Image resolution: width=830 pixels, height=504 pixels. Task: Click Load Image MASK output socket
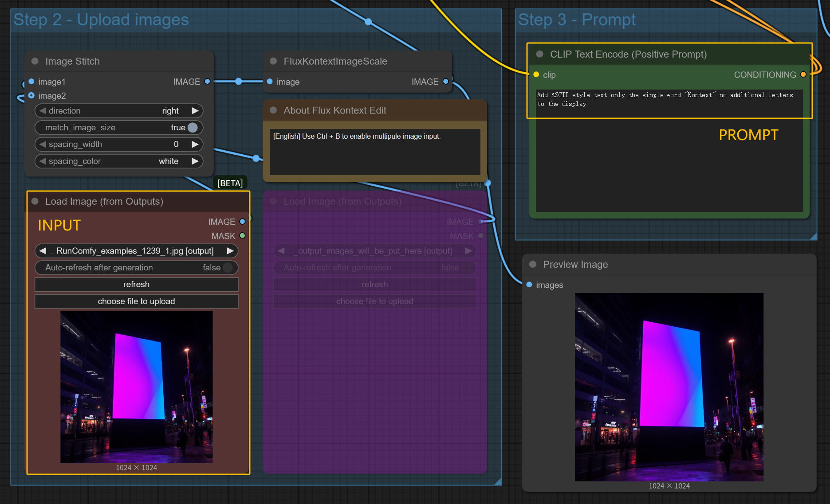[242, 236]
